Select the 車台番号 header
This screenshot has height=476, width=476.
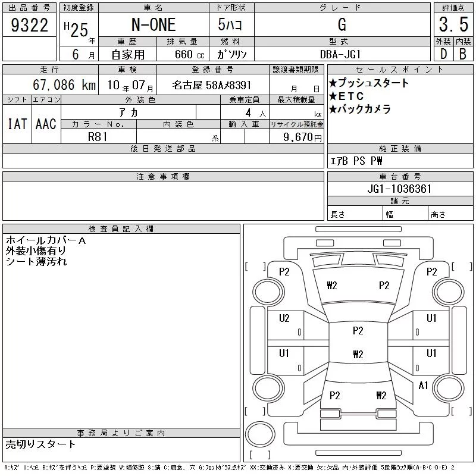click(x=400, y=176)
